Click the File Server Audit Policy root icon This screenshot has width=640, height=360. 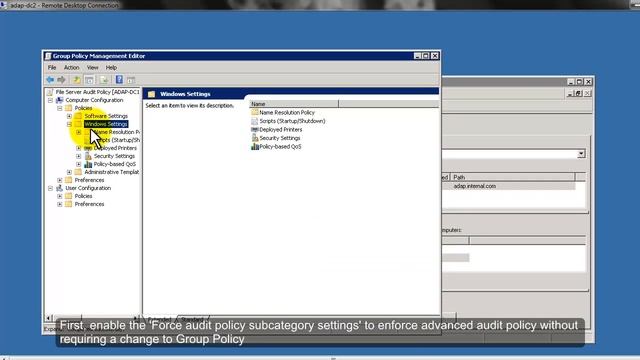click(50, 92)
